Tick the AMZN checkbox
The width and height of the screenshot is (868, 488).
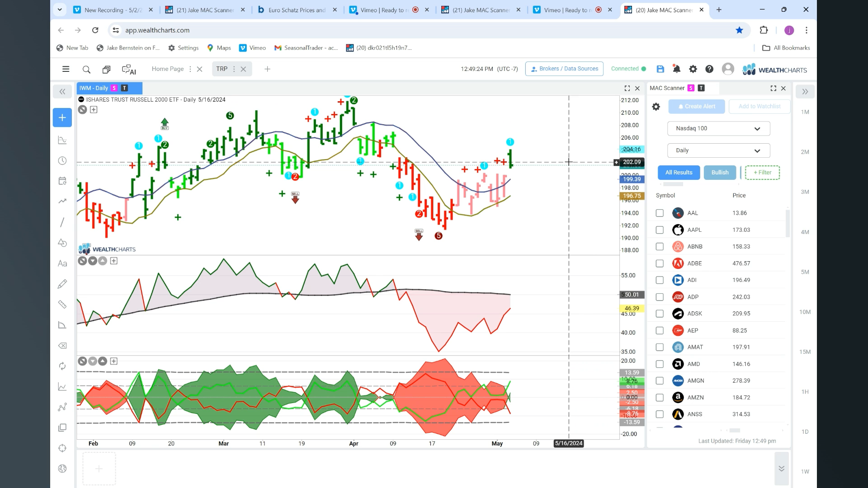tap(660, 398)
